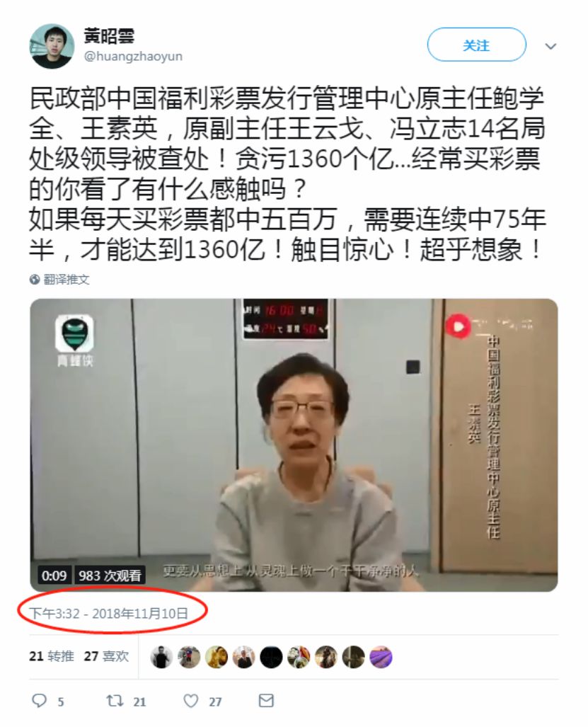Click the envelope direct message icon

click(266, 700)
